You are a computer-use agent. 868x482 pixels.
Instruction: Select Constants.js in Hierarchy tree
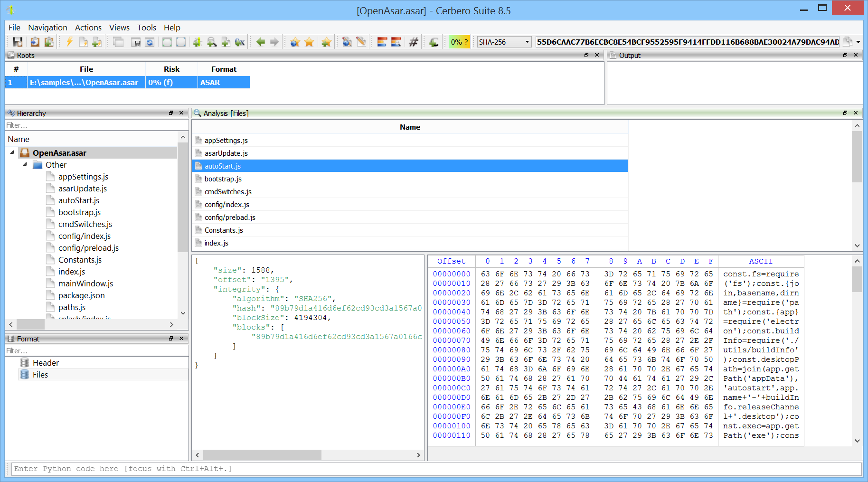(x=80, y=260)
